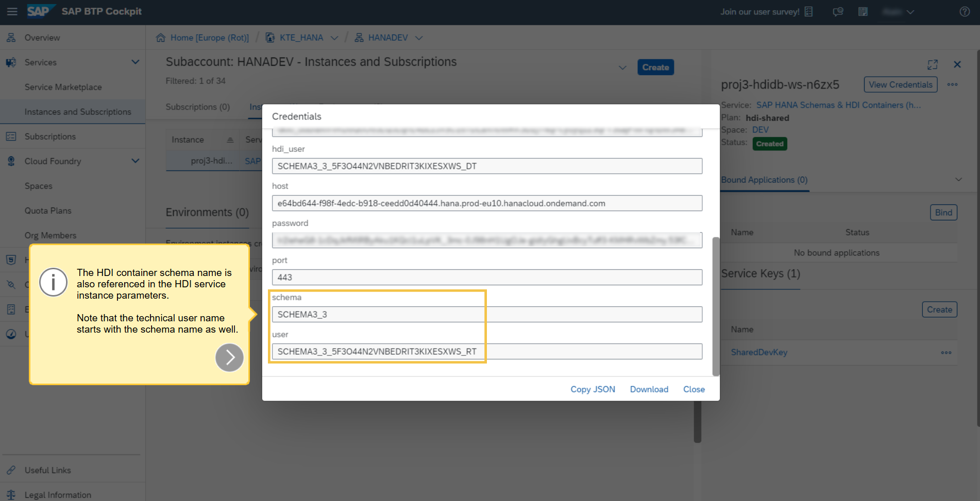
Task: Click Copy JSON in Credentials dialog
Action: (x=593, y=389)
